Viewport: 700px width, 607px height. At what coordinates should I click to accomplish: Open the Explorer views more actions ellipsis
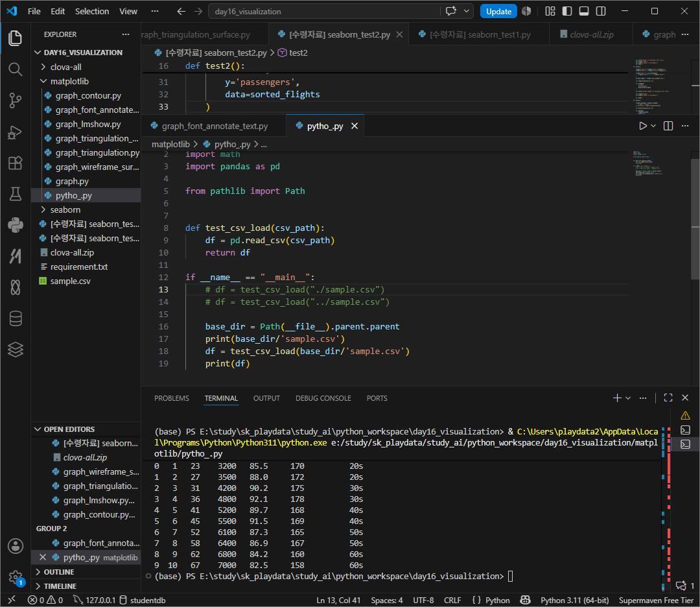tap(126, 34)
